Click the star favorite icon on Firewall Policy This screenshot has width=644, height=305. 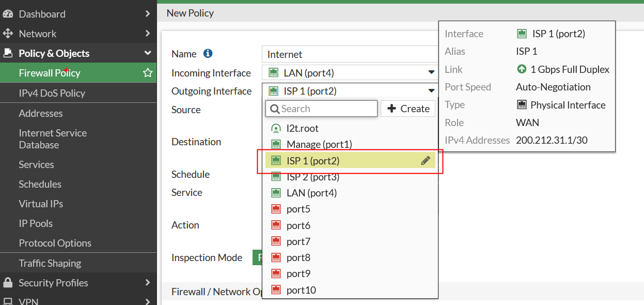pyautogui.click(x=148, y=73)
